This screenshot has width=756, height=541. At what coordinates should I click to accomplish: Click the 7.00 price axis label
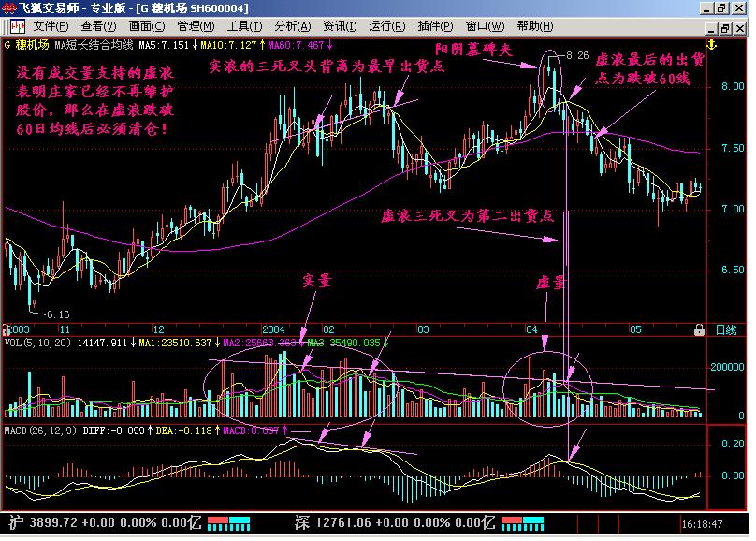pos(733,209)
